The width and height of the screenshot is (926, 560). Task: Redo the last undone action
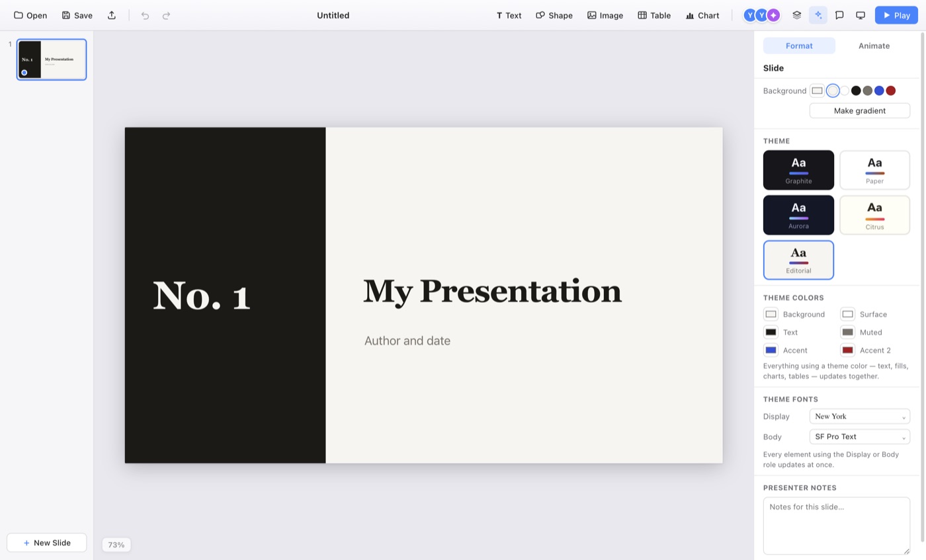166,15
